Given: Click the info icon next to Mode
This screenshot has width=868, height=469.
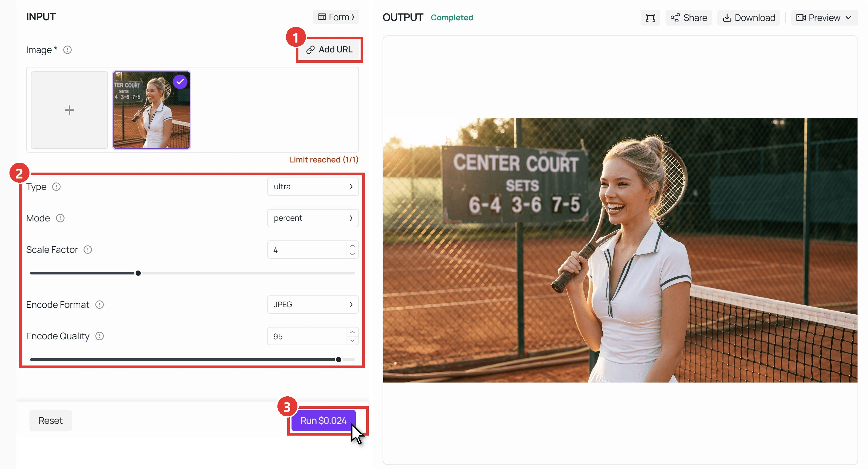Looking at the screenshot, I should [60, 218].
